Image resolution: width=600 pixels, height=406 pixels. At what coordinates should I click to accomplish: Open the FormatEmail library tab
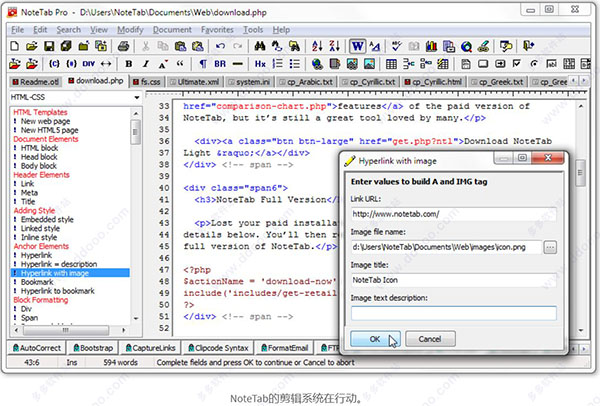(284, 348)
